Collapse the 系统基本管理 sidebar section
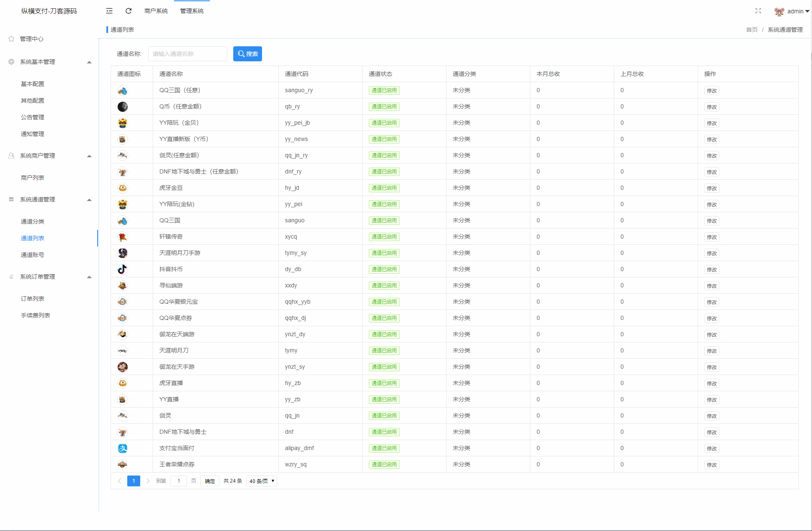The width and height of the screenshot is (812, 531). coord(89,62)
